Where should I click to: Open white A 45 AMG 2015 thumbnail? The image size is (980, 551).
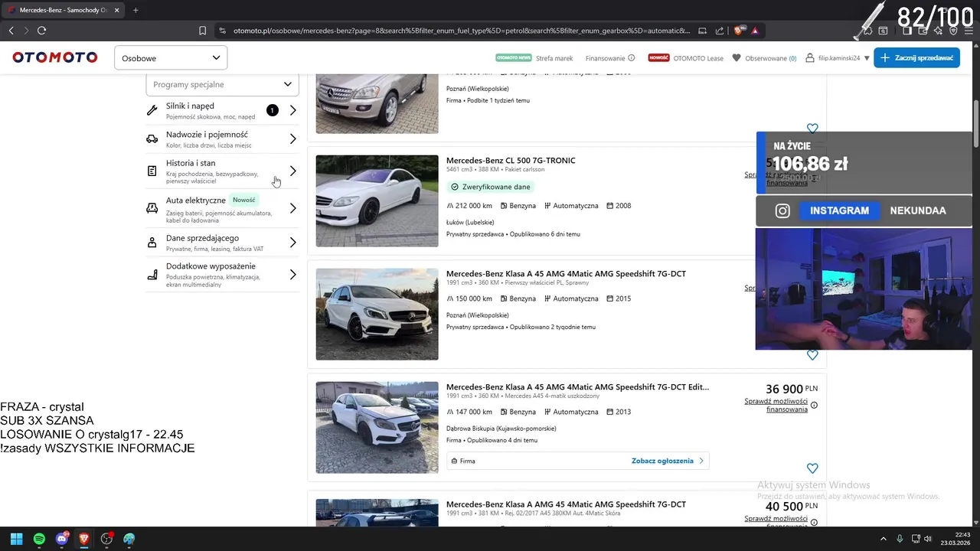[x=377, y=314]
